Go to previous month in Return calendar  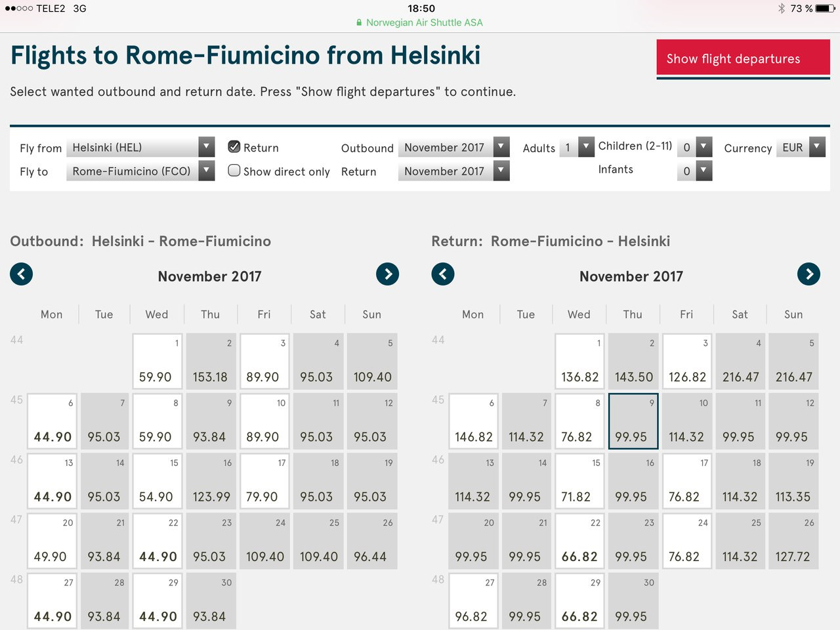(443, 274)
